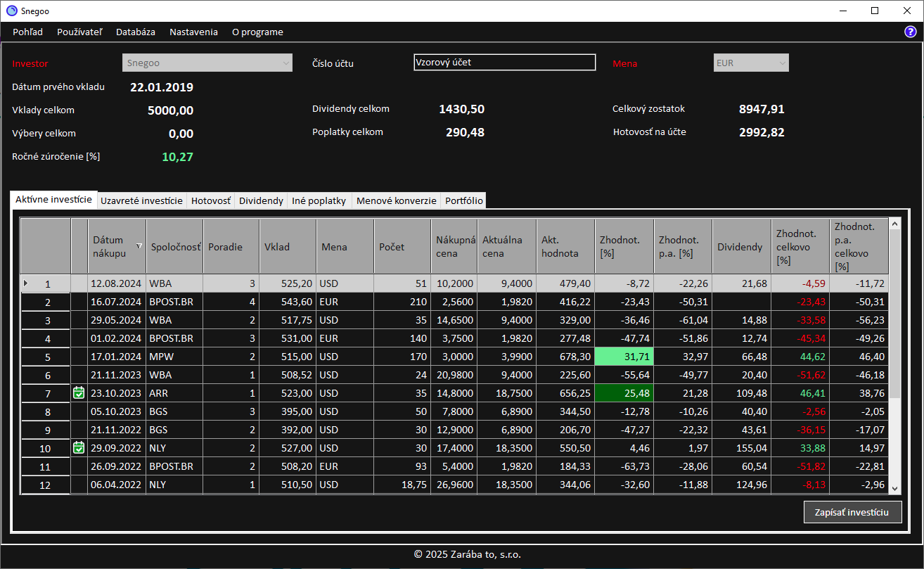Switch to the Menové konverzie tab
Viewport: 924px width, 569px height.
coord(396,200)
